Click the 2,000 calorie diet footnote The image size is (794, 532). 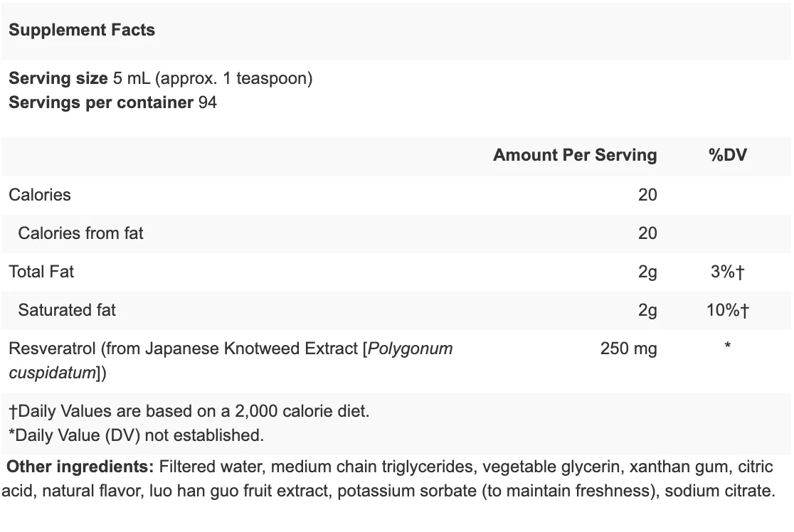pyautogui.click(x=189, y=411)
